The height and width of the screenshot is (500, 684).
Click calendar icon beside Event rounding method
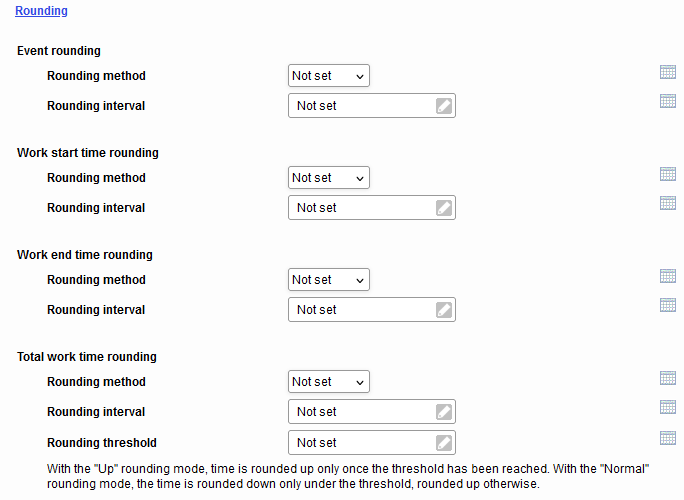[x=668, y=72]
